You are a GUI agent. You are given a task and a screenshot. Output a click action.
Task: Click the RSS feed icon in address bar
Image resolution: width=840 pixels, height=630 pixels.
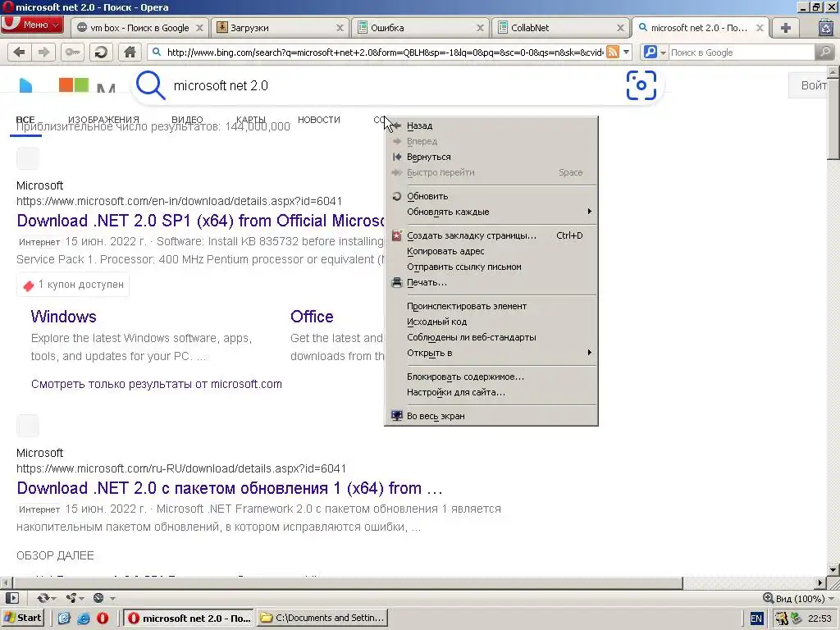tap(613, 52)
